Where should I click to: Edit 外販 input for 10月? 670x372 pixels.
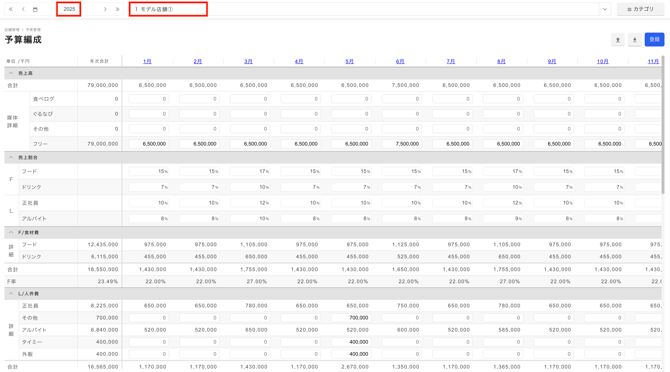(x=604, y=354)
